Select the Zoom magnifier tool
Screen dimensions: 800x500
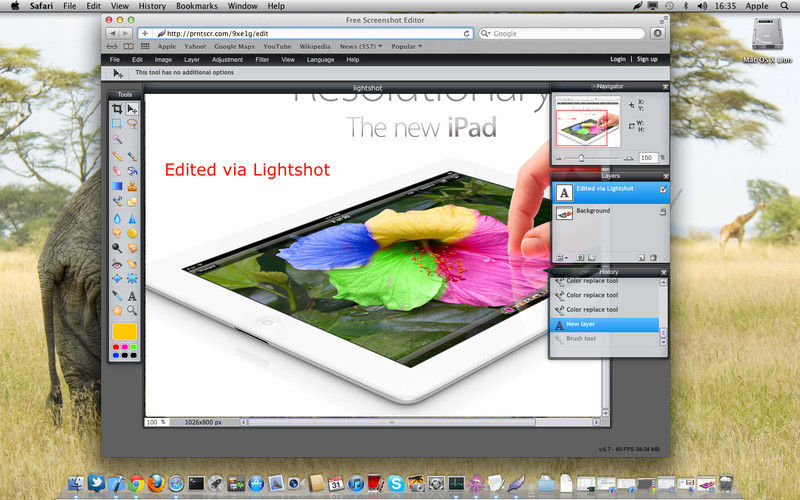[x=132, y=310]
